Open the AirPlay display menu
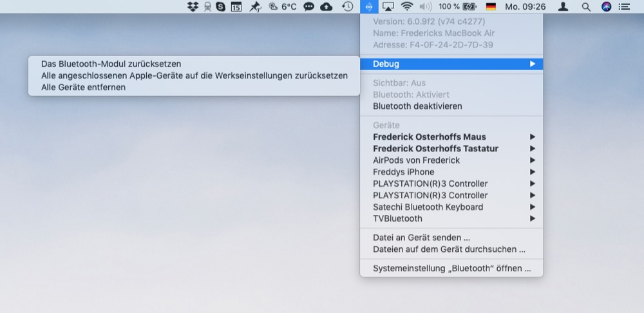This screenshot has height=313, width=644. (x=388, y=6)
